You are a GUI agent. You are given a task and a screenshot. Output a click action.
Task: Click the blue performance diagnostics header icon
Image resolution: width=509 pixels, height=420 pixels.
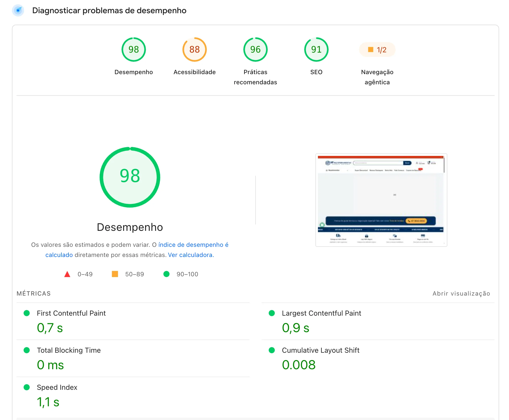(18, 10)
